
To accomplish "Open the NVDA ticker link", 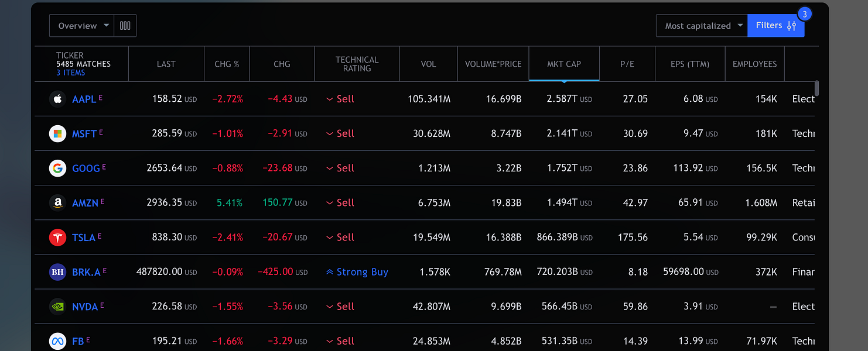I will 85,307.
